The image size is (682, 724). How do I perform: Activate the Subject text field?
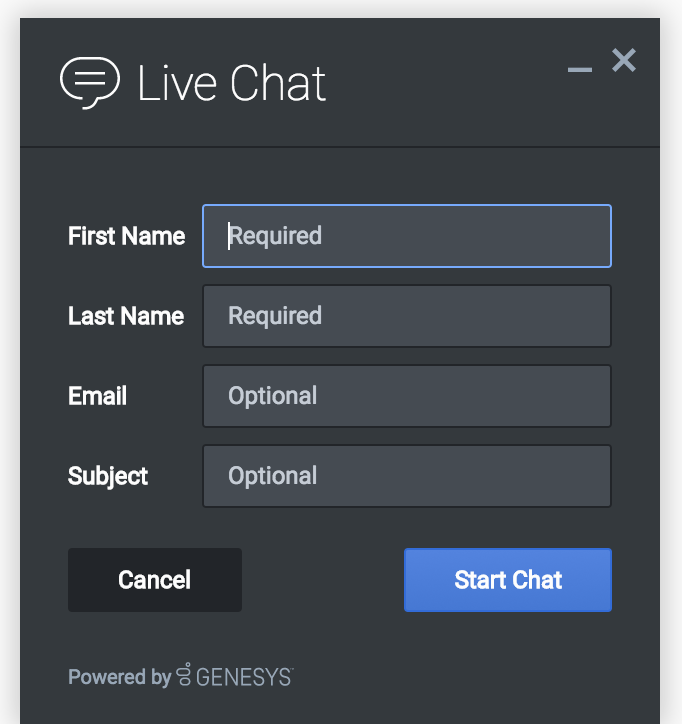(406, 476)
